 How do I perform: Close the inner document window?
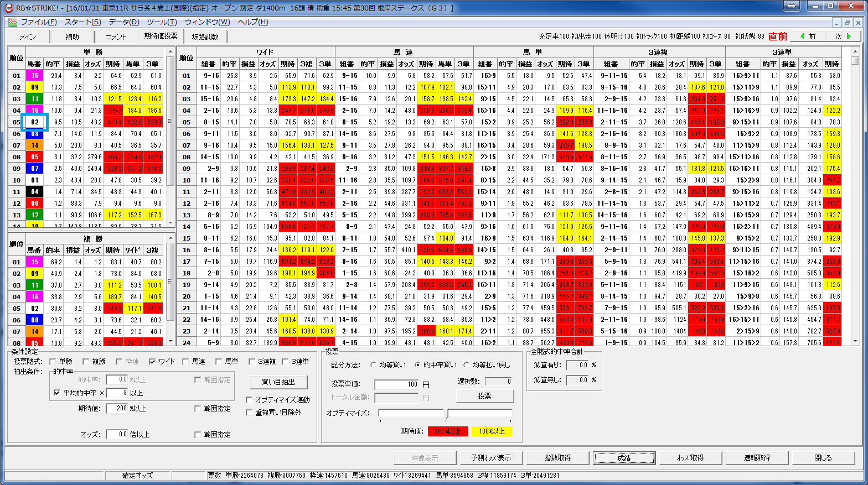[x=858, y=22]
